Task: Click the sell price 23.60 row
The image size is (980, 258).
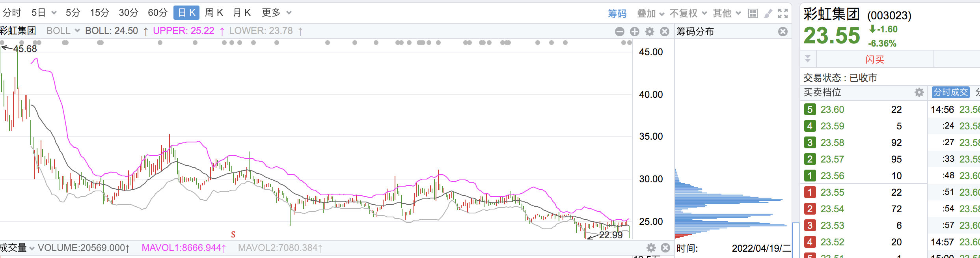Action: point(864,109)
